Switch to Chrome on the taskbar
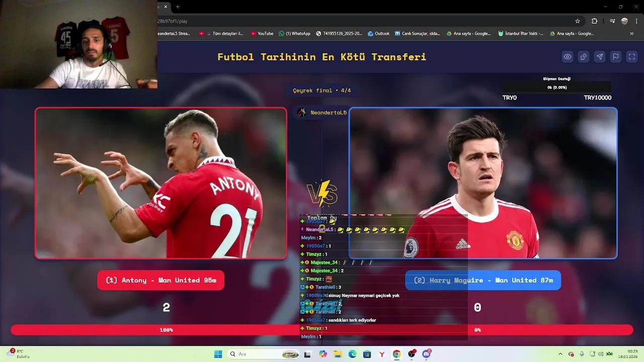644x362 pixels. pyautogui.click(x=396, y=354)
